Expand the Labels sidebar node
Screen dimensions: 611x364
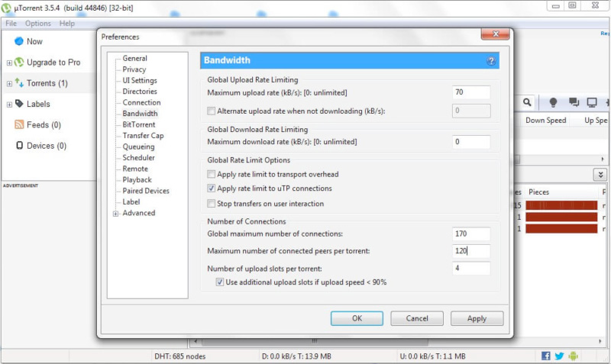coord(9,105)
